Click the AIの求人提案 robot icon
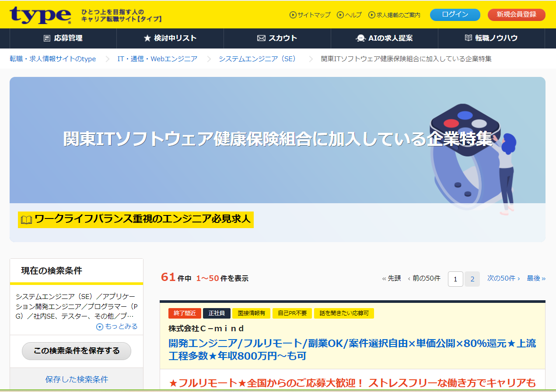The width and height of the screenshot is (556, 392). coord(360,38)
